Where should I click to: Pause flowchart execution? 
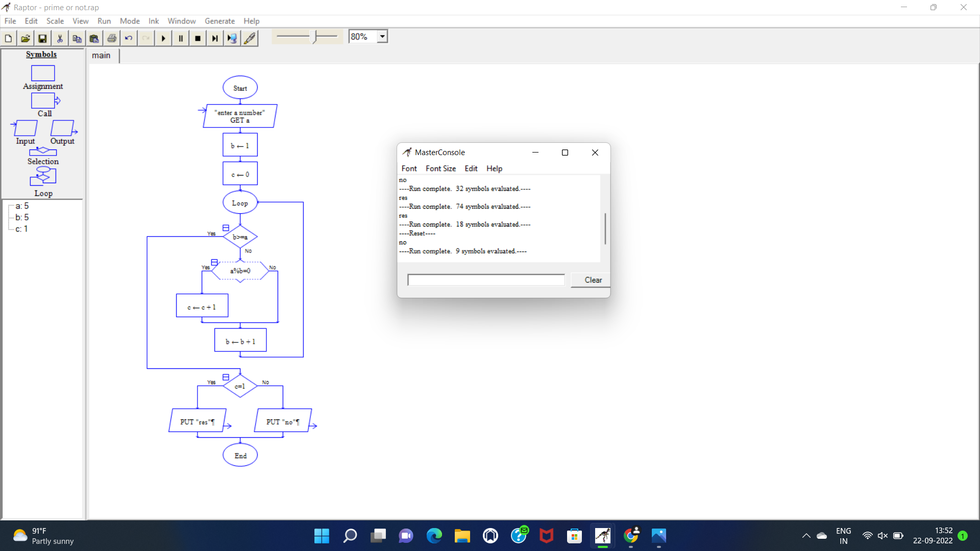[x=181, y=38]
